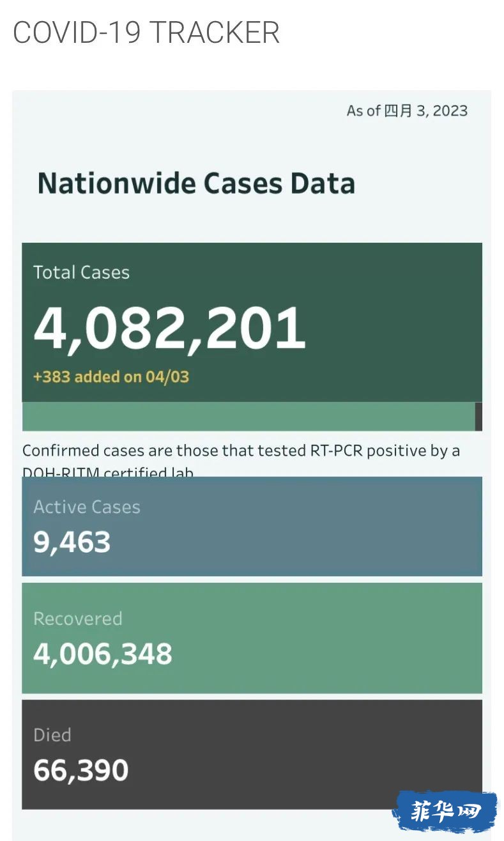Click the Nationwide Cases Data title
The height and width of the screenshot is (841, 504).
tap(196, 183)
